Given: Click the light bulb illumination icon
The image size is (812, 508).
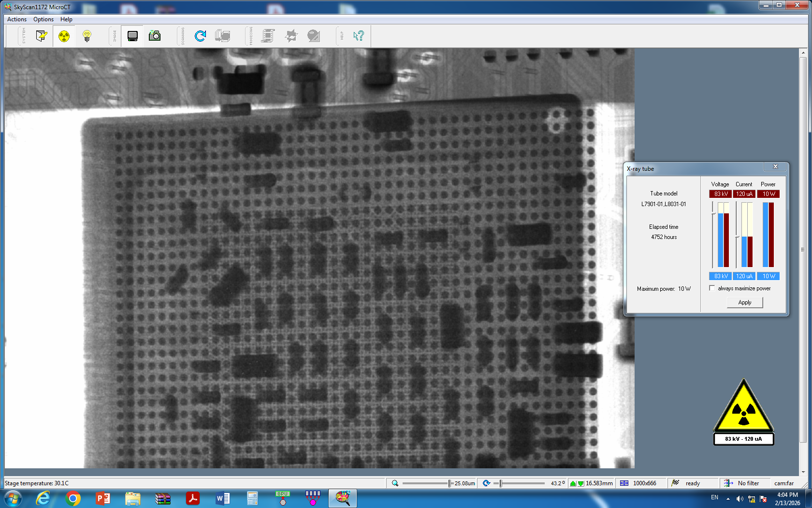Looking at the screenshot, I should click(87, 36).
